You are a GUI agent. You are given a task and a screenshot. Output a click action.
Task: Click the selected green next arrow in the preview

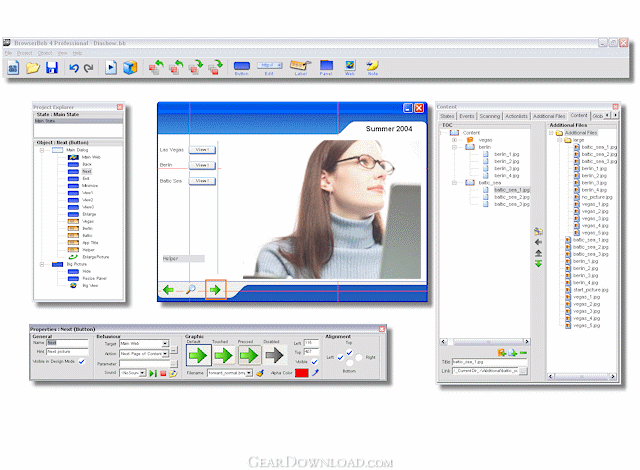(216, 290)
